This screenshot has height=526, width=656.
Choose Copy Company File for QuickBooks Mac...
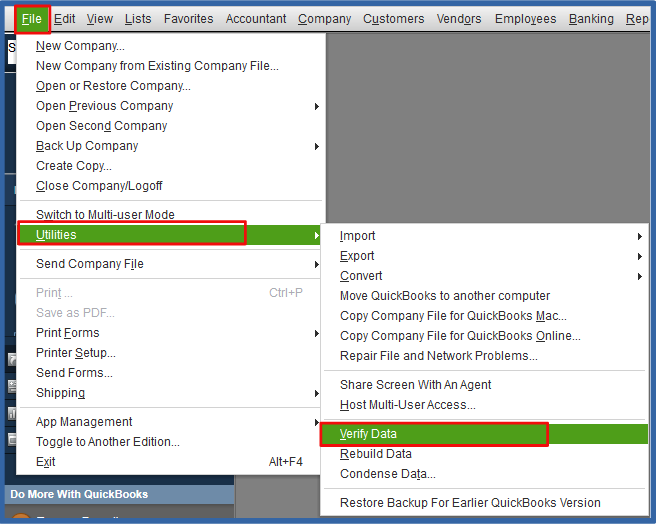pyautogui.click(x=484, y=316)
